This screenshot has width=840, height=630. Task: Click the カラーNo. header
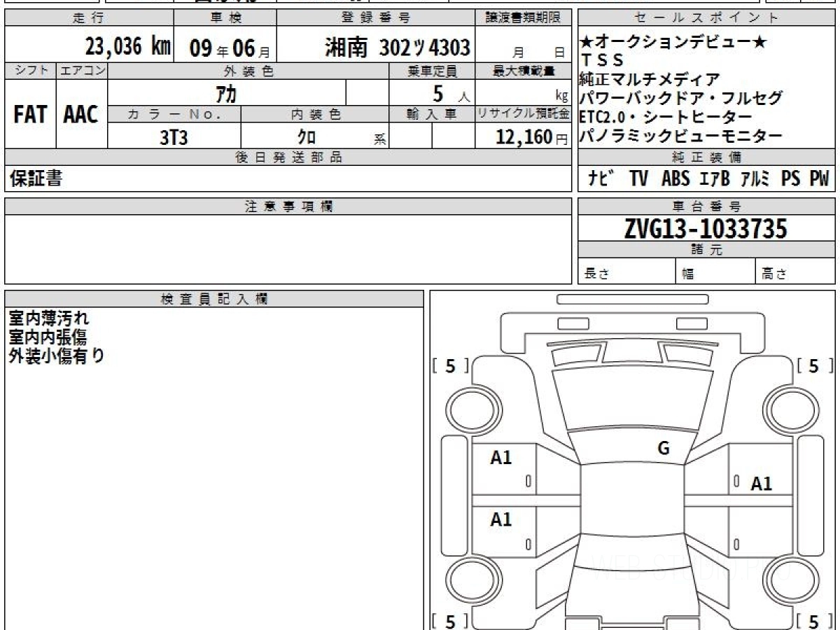[x=174, y=115]
